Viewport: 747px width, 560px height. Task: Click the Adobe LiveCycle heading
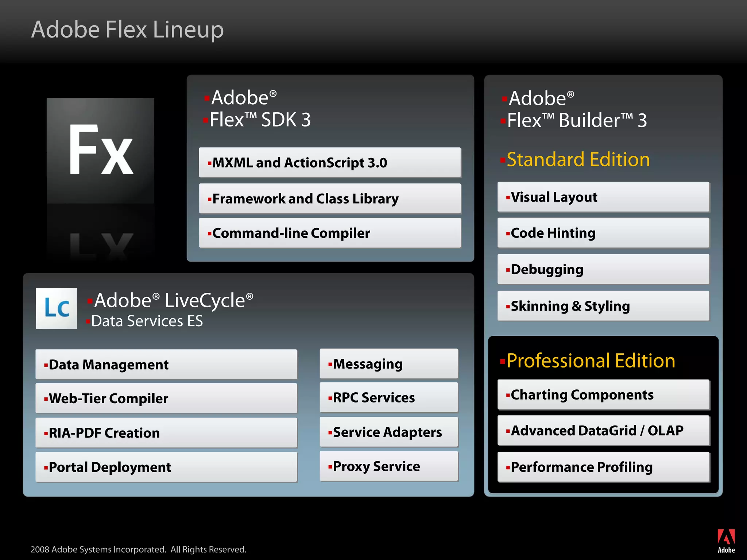(174, 300)
